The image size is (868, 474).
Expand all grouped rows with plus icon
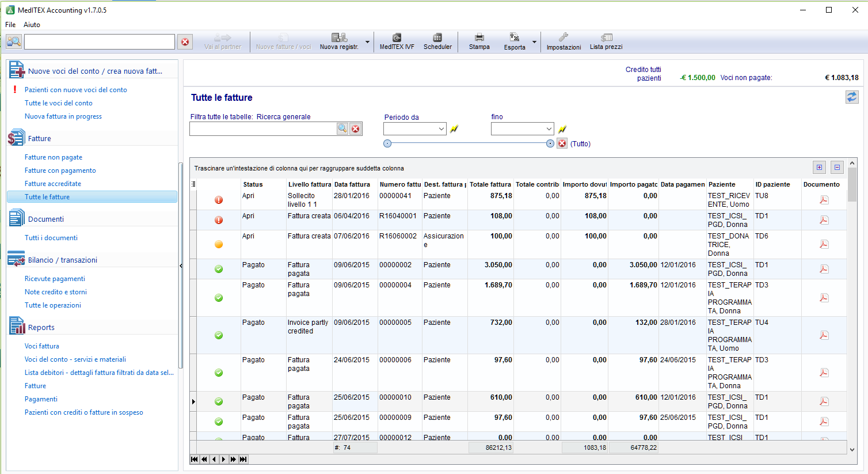click(x=820, y=168)
